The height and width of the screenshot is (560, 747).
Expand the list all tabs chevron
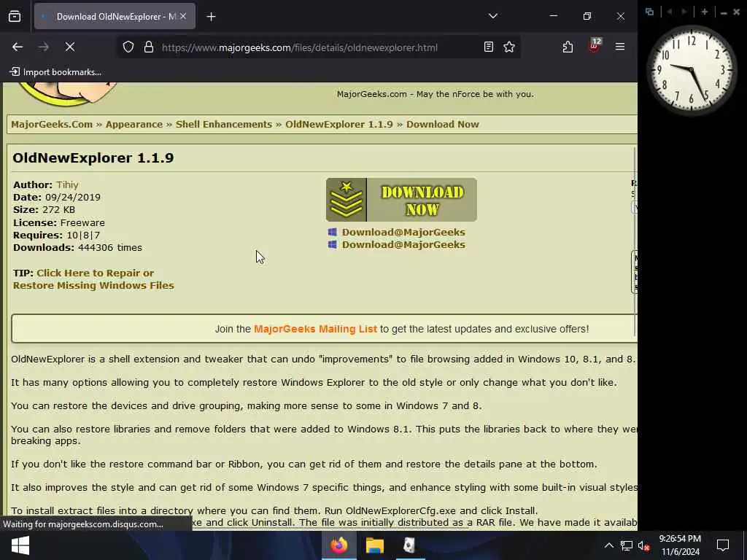click(x=493, y=16)
